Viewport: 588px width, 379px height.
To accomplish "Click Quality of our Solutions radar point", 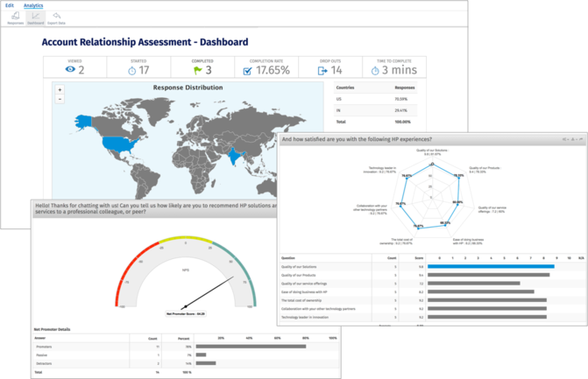I will 432,164.
